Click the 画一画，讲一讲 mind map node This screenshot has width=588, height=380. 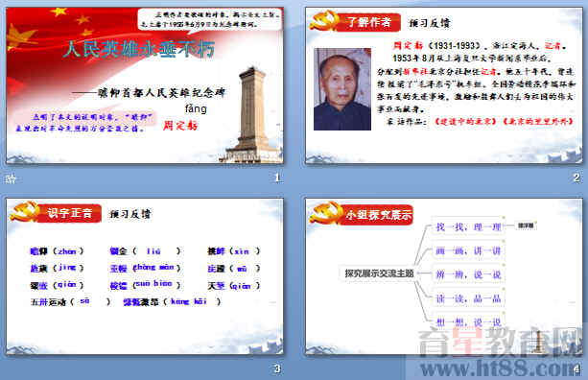point(468,250)
